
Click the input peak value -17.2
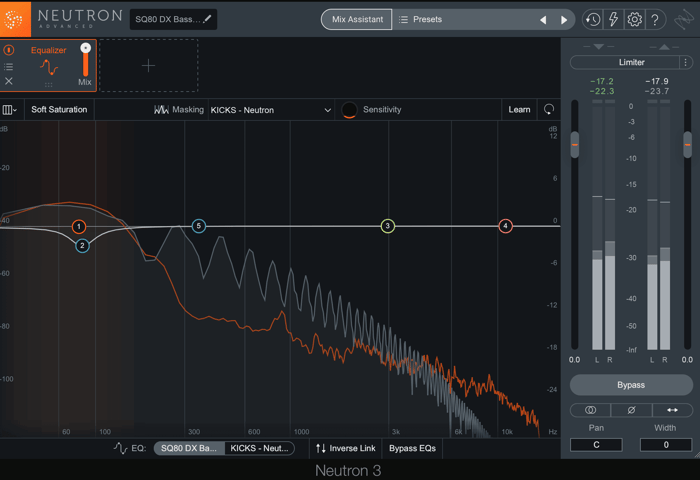point(602,81)
